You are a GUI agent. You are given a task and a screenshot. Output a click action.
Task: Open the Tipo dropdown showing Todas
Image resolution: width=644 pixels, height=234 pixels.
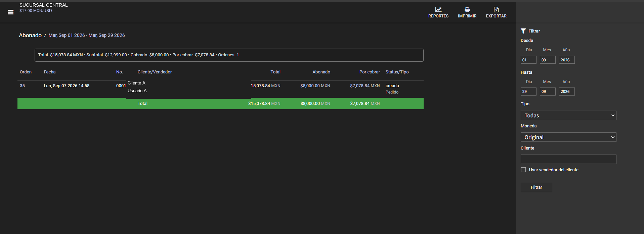pos(568,115)
